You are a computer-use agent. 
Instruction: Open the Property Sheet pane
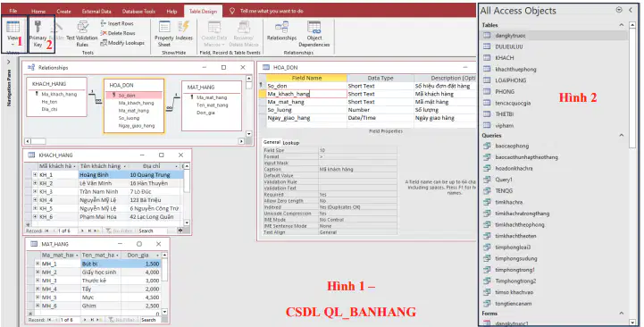(x=163, y=34)
